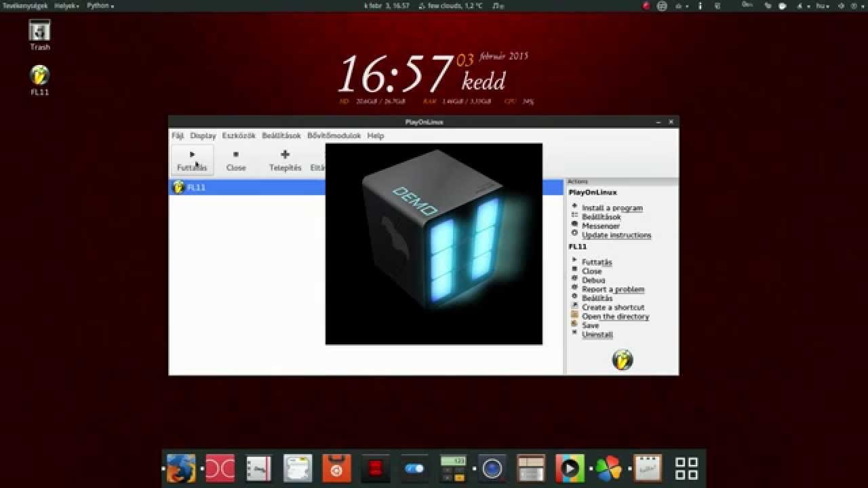Screen dimensions: 868x488
Task: Open Ubuntu Software Center in dock
Action: 336,468
